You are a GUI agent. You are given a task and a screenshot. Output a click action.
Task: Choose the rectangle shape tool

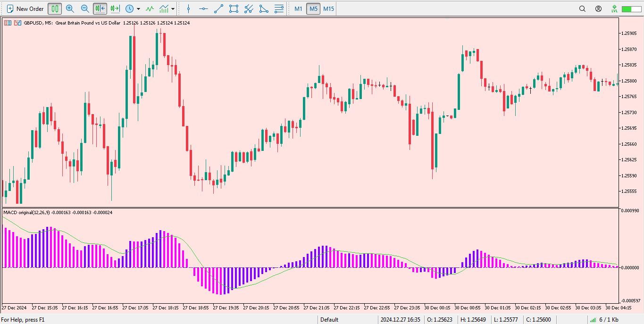234,8
